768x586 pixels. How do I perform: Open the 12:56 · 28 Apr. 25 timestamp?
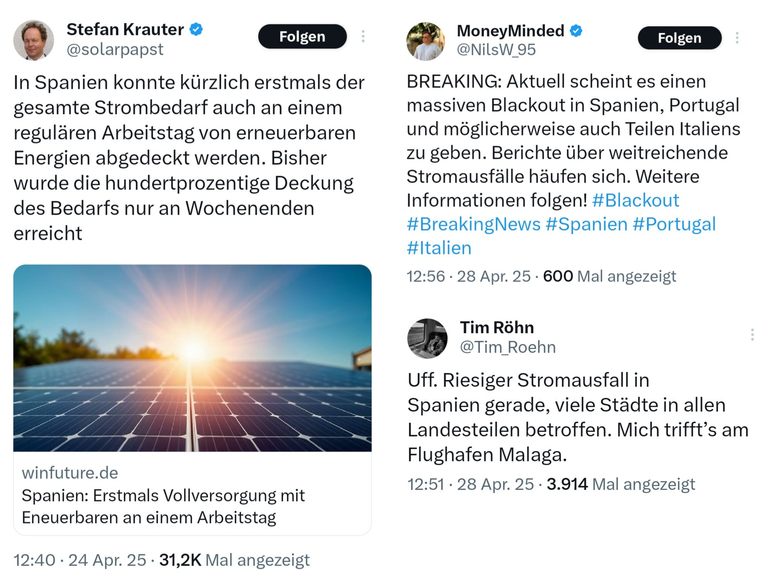[469, 276]
